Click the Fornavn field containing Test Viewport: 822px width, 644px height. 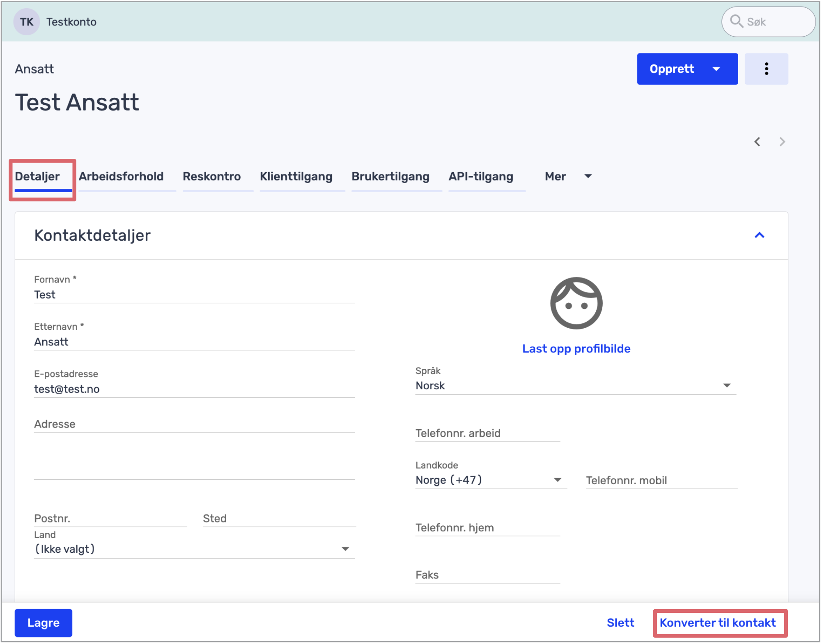(x=194, y=295)
